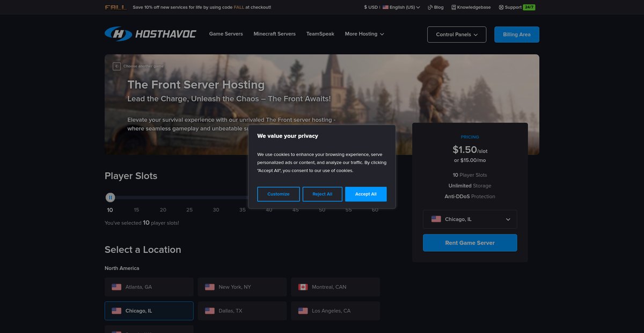Click the Anti-DDoS Protection text
The width and height of the screenshot is (644, 333).
(470, 197)
